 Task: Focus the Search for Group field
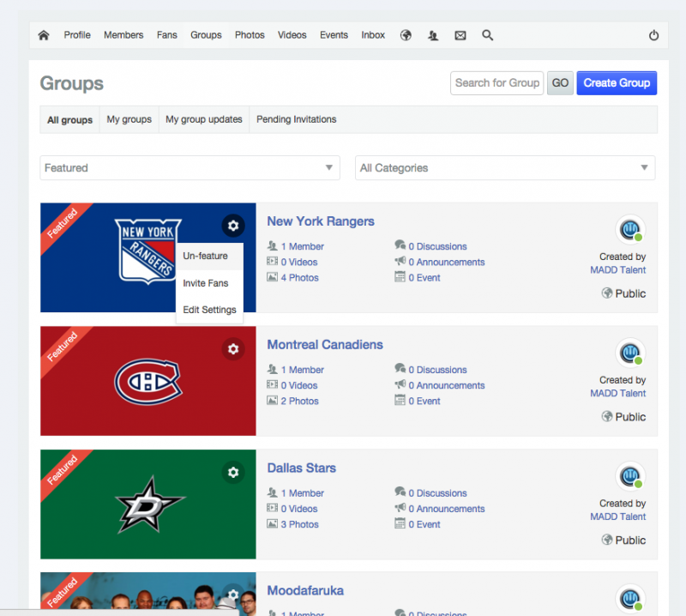click(x=497, y=83)
